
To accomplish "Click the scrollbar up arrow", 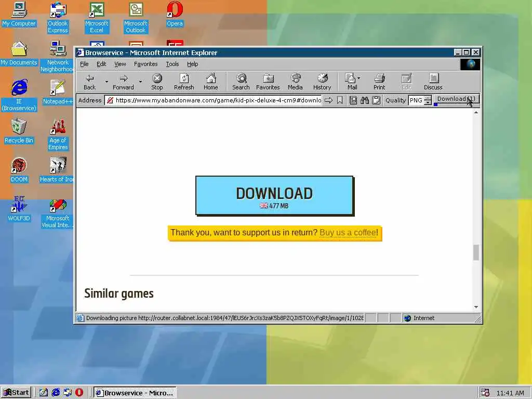I will click(x=476, y=112).
